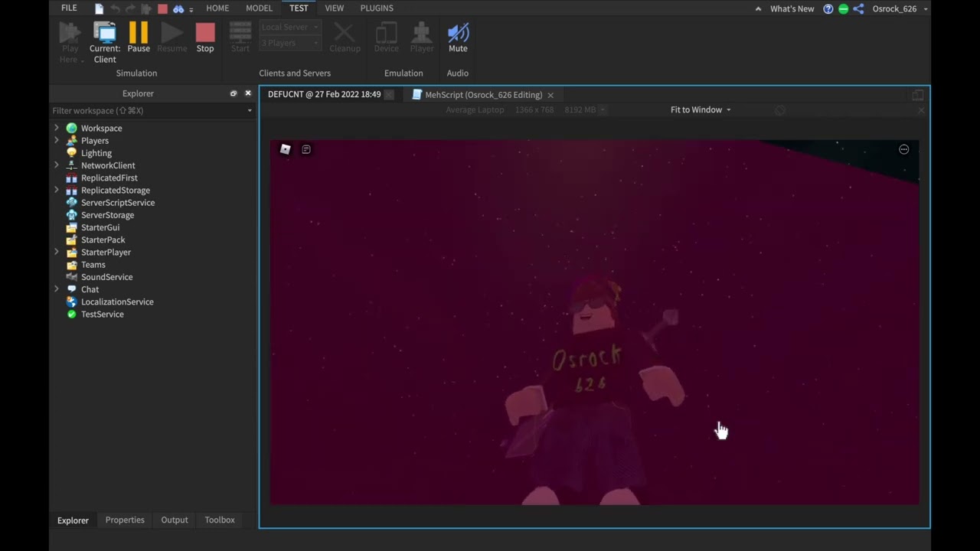Close the Explorer panel
This screenshot has width=980, height=551.
click(247, 93)
